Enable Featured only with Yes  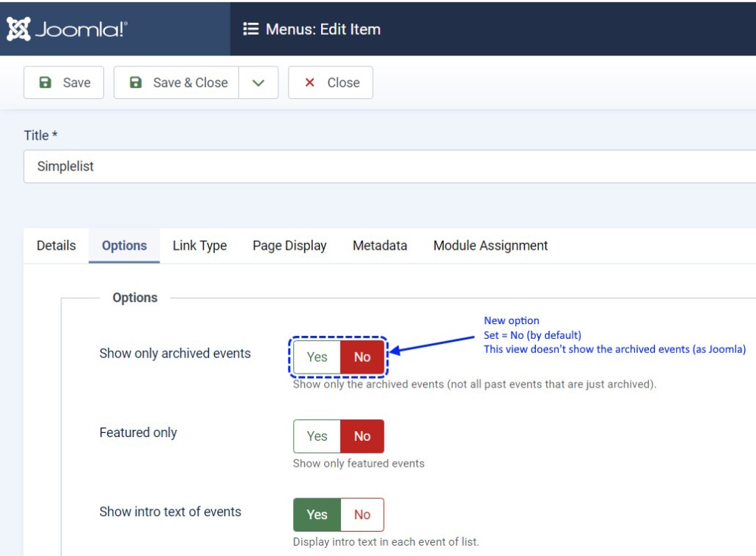tap(317, 436)
